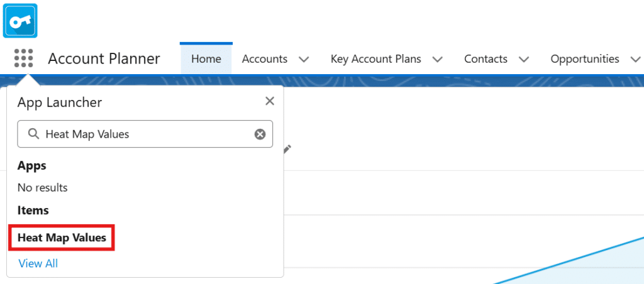The height and width of the screenshot is (284, 644).
Task: Go to the Accounts tab
Action: coord(265,59)
